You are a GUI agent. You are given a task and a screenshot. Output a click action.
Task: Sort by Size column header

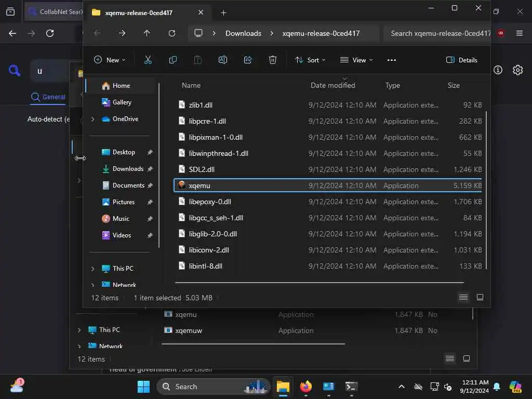point(453,86)
